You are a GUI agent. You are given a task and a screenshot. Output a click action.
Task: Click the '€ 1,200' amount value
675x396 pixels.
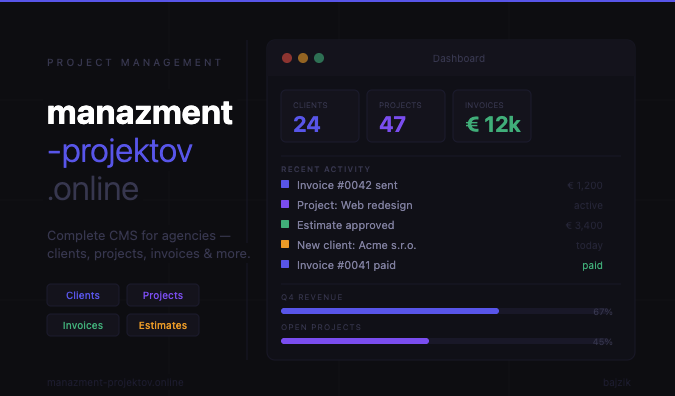tap(585, 186)
